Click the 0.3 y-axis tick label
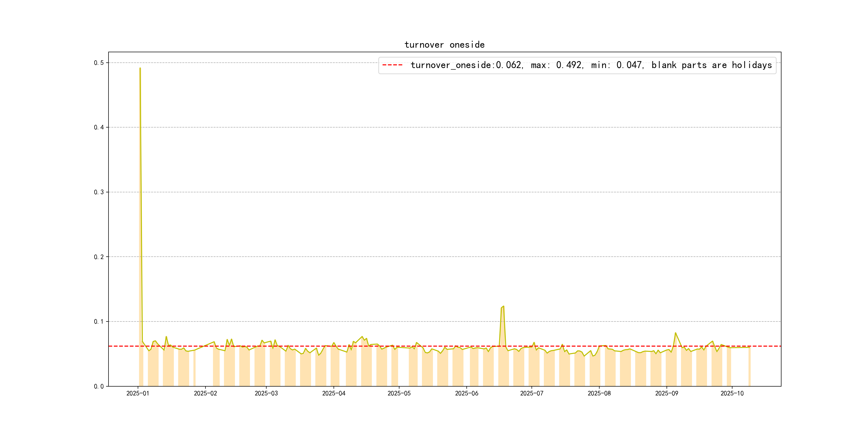Viewport: 868px width, 434px height. click(x=99, y=192)
